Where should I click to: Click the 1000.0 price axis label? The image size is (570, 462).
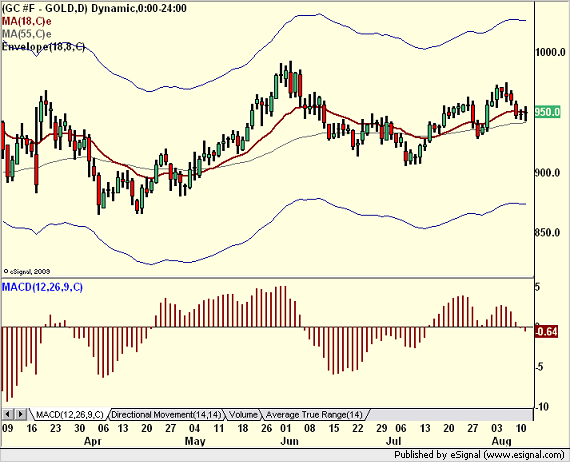pos(550,52)
